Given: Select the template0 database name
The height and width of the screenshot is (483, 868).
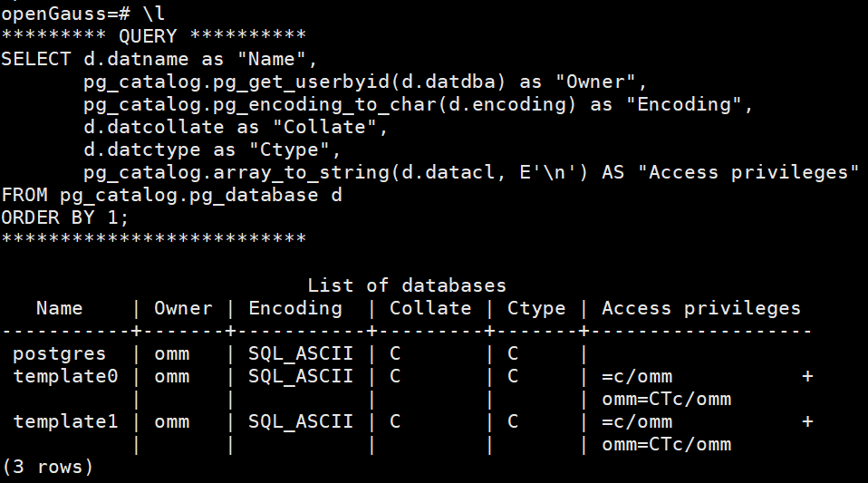Looking at the screenshot, I should pos(65,377).
